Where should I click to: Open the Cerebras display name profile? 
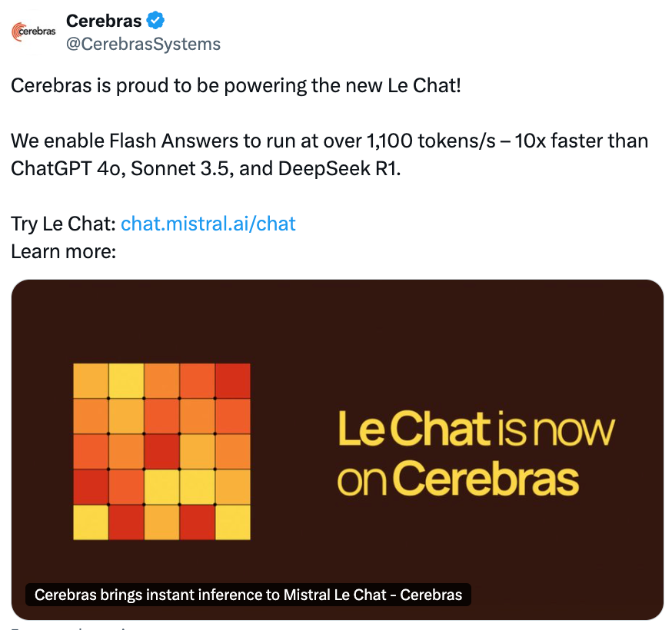pyautogui.click(x=104, y=21)
